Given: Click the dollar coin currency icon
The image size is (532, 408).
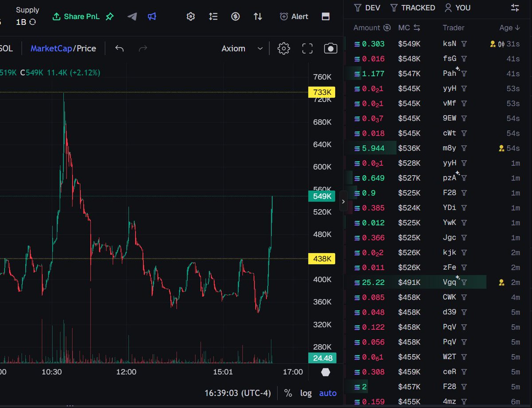Looking at the screenshot, I should click(235, 16).
